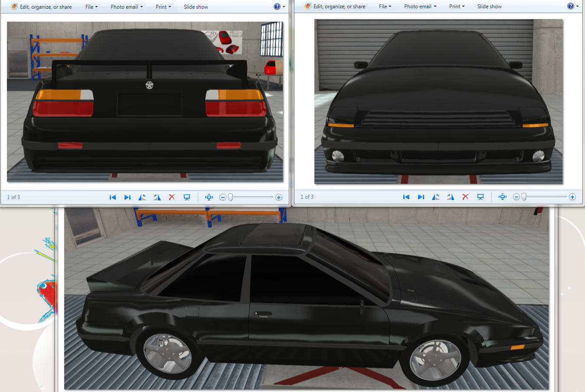The image size is (585, 392).
Task: Delete photo with red X in right window
Action: (465, 197)
